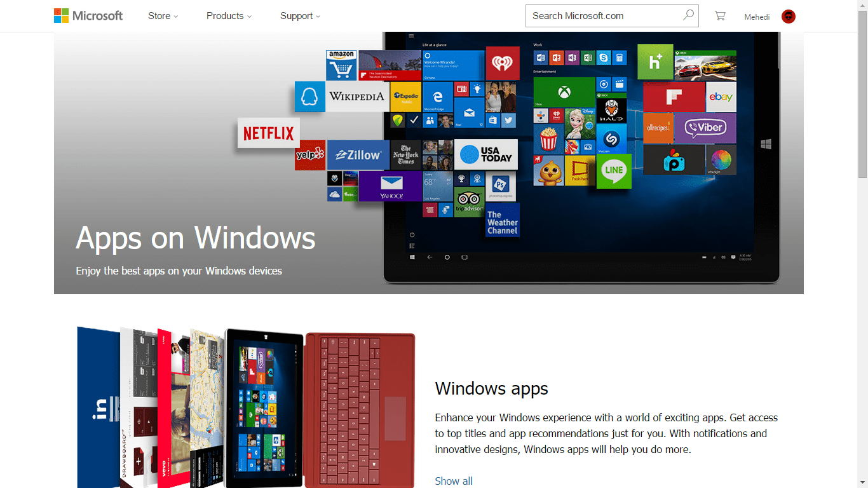Click the Amazon cart tile

341,65
